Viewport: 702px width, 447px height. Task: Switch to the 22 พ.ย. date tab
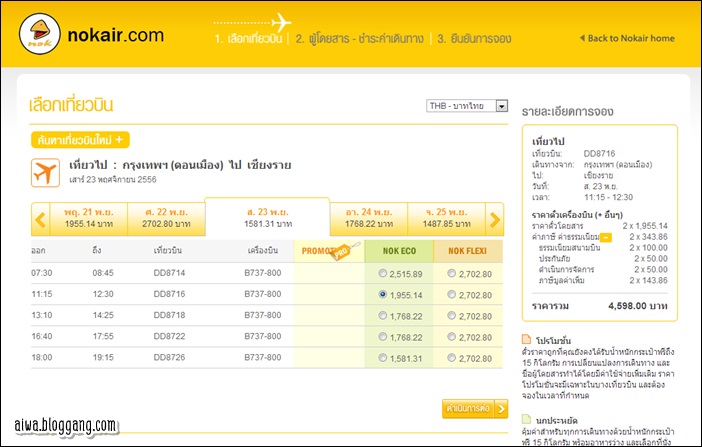point(167,219)
